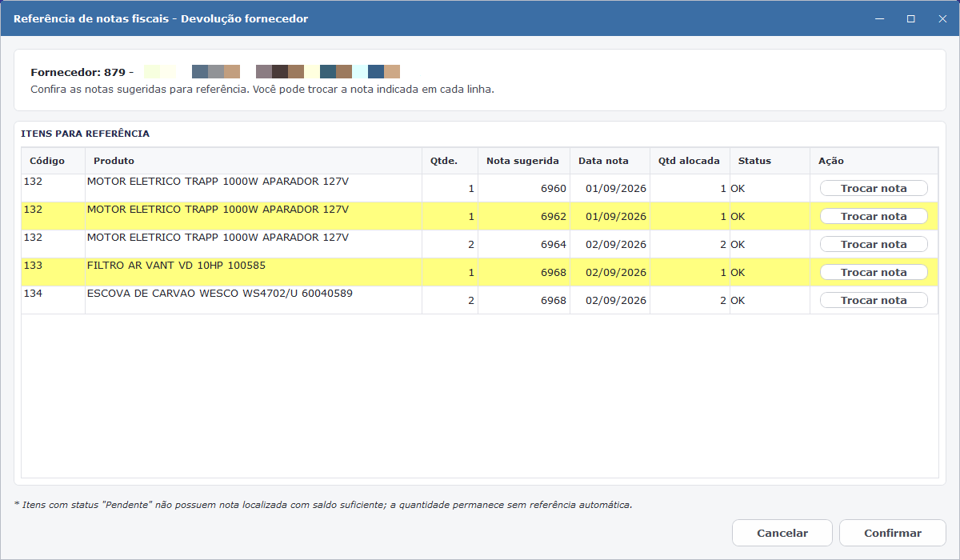Click the Qtd alocada column header
This screenshot has height=560, width=960.
tap(690, 161)
